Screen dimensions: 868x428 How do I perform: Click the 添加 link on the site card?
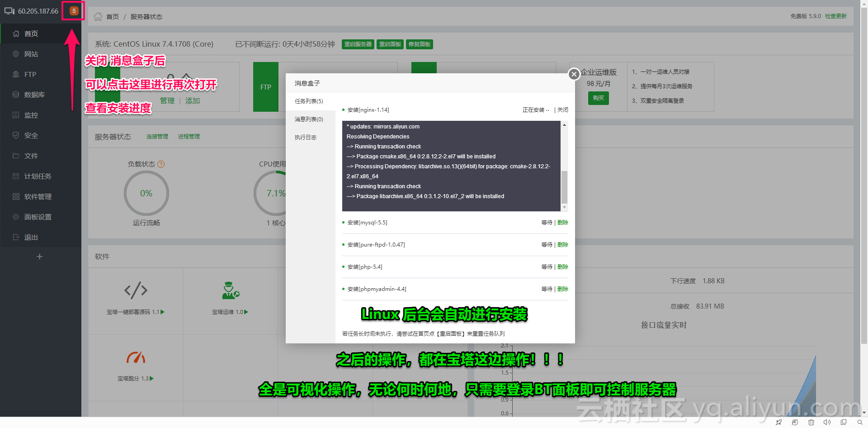193,101
